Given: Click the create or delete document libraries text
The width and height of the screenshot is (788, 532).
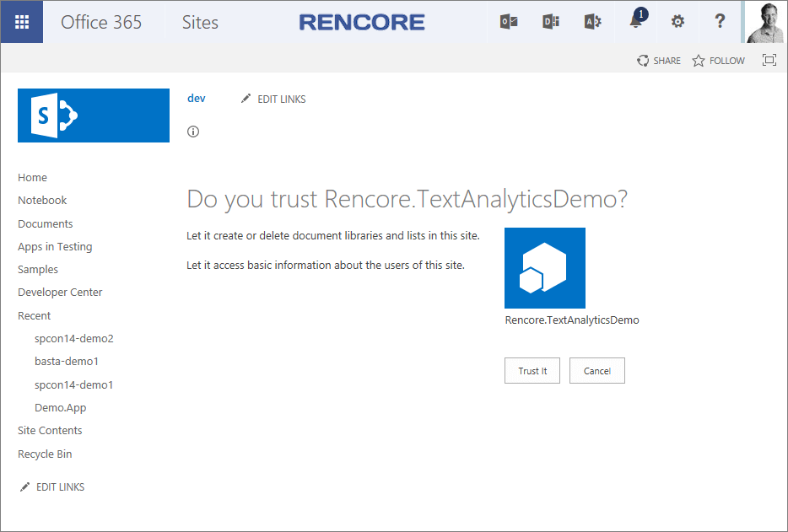Looking at the screenshot, I should [x=333, y=235].
